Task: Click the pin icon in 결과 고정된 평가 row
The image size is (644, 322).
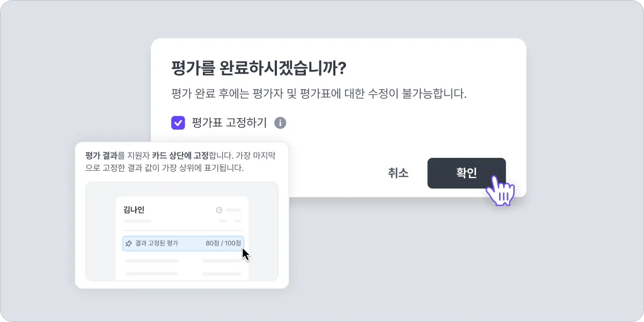Action: (x=129, y=243)
